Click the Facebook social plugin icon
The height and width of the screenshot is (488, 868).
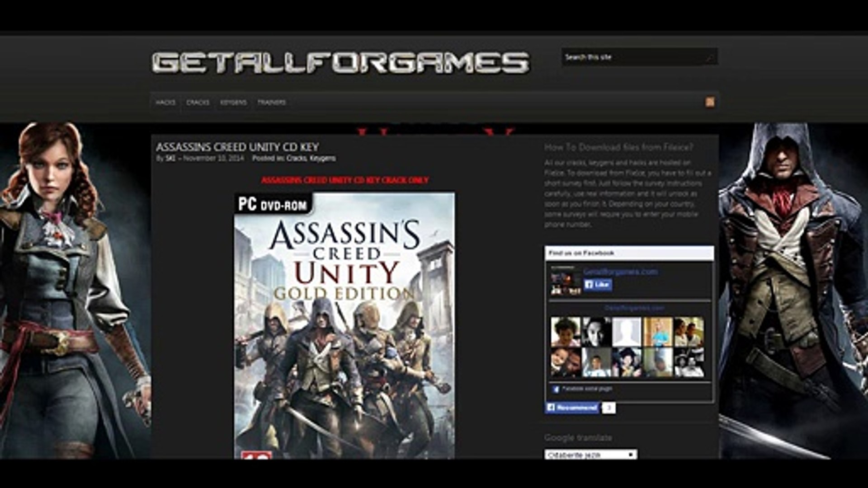(x=556, y=389)
